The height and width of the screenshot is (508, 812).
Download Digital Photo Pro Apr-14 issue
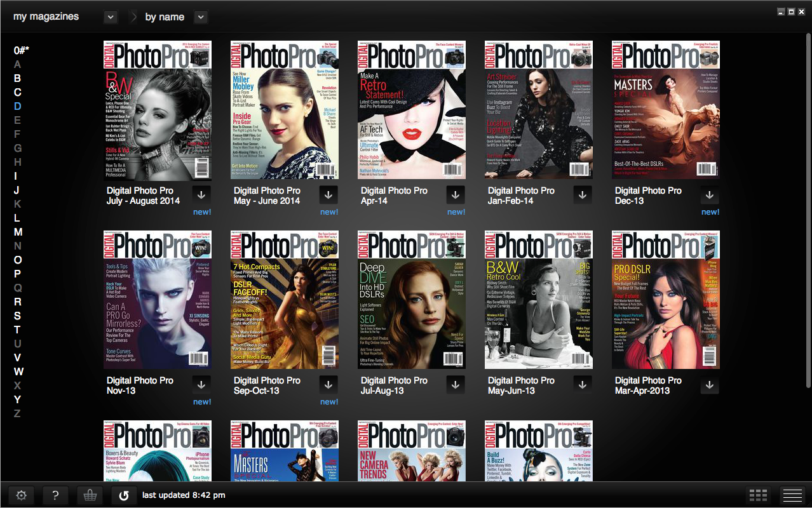click(456, 195)
